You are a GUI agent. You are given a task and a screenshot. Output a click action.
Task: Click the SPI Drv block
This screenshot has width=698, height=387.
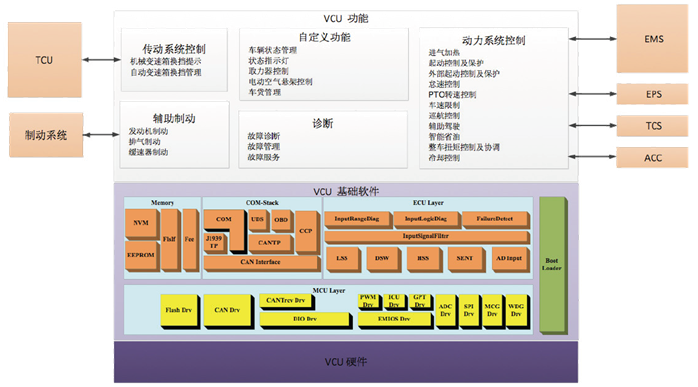[x=470, y=311]
